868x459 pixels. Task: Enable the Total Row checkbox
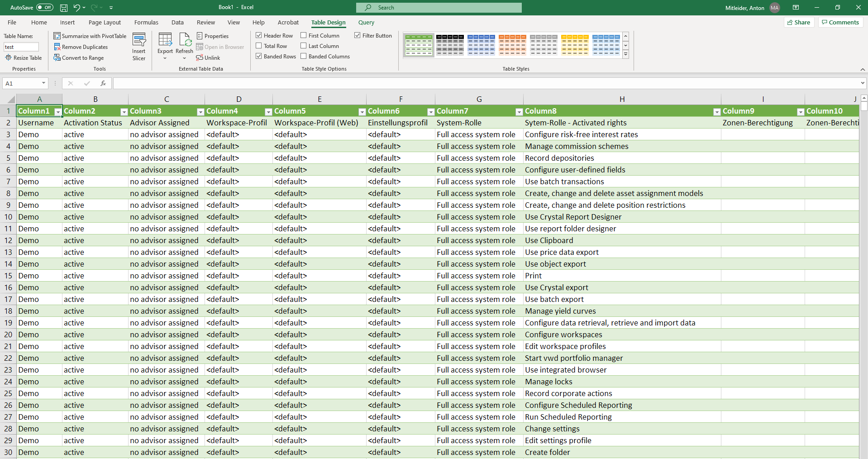259,46
